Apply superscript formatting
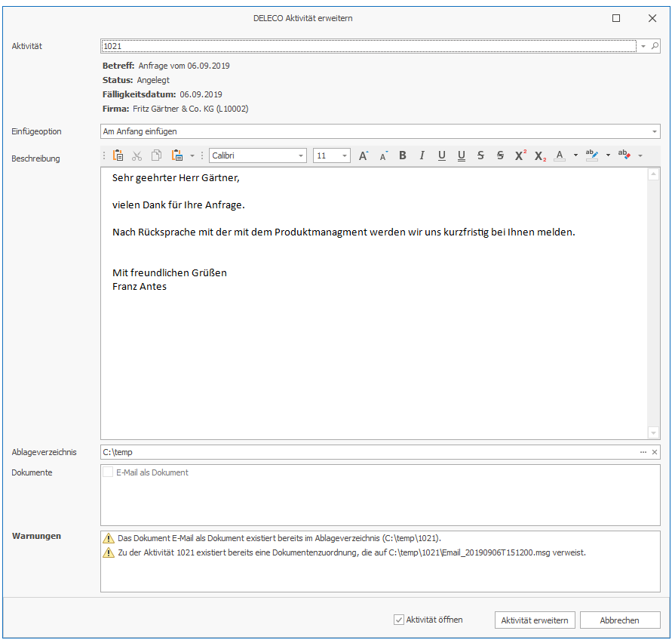672x640 pixels. click(520, 155)
